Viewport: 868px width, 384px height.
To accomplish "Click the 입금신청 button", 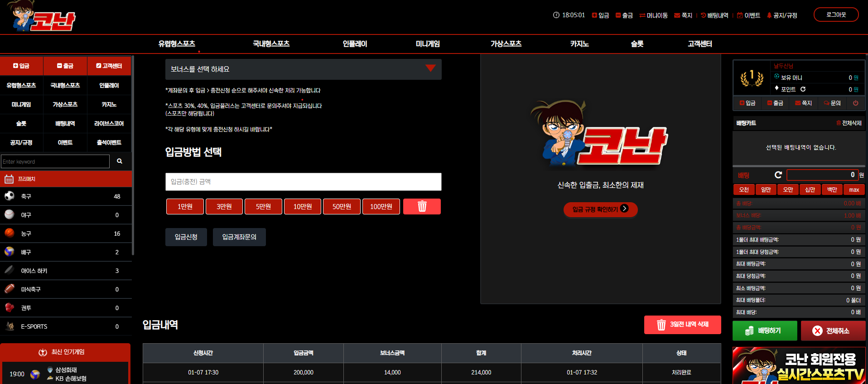I will coord(186,237).
